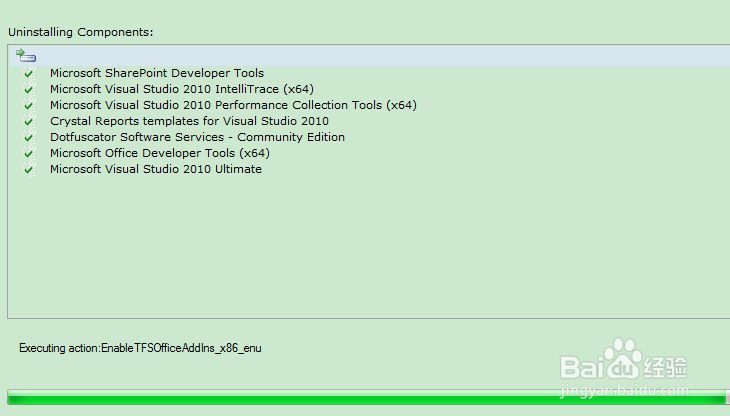The width and height of the screenshot is (730, 416).
Task: Select Microsoft Visual Studio 2010 Performance Collection Tools text
Action: point(233,105)
